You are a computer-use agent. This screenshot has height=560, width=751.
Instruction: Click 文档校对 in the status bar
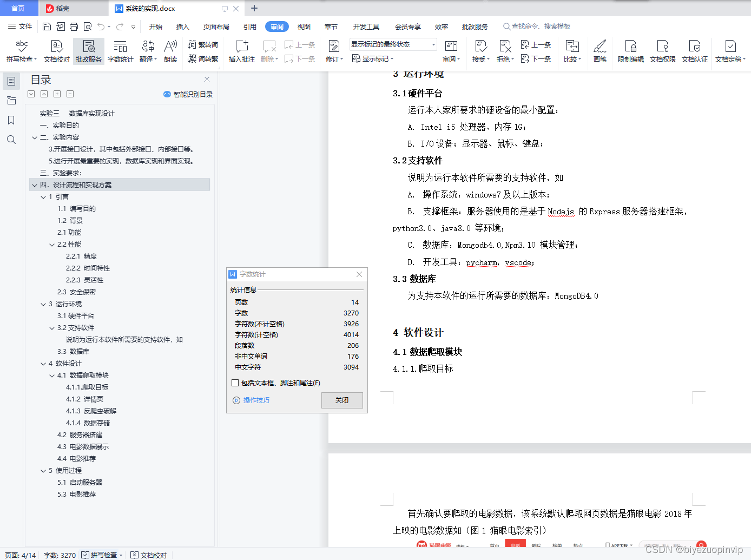(149, 555)
